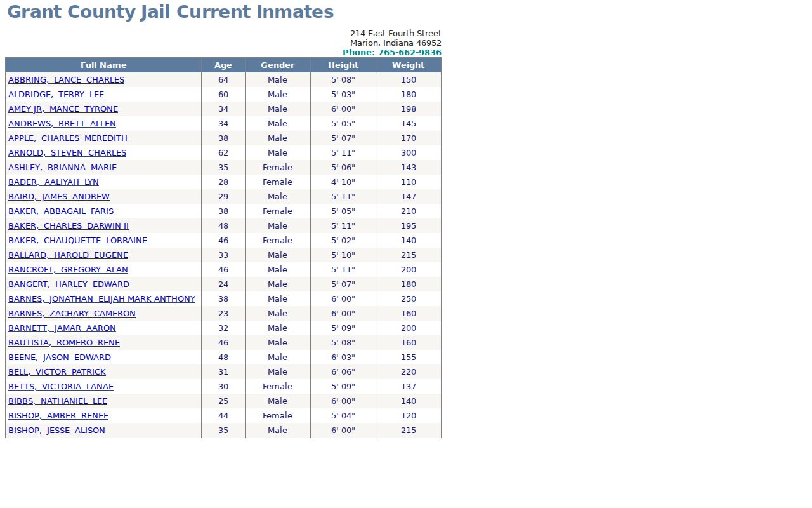
Task: Click height 4' 10" in BADER row
Action: (x=343, y=182)
